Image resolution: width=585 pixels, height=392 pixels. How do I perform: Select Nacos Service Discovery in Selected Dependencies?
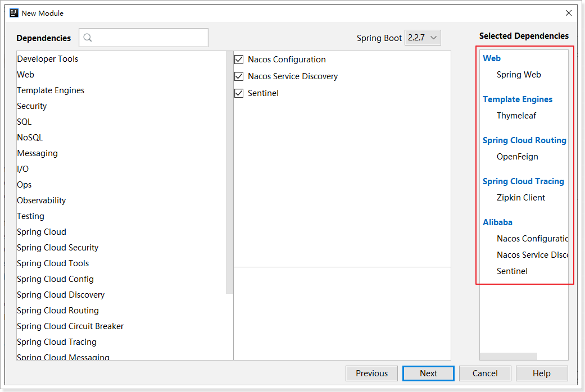[532, 255]
